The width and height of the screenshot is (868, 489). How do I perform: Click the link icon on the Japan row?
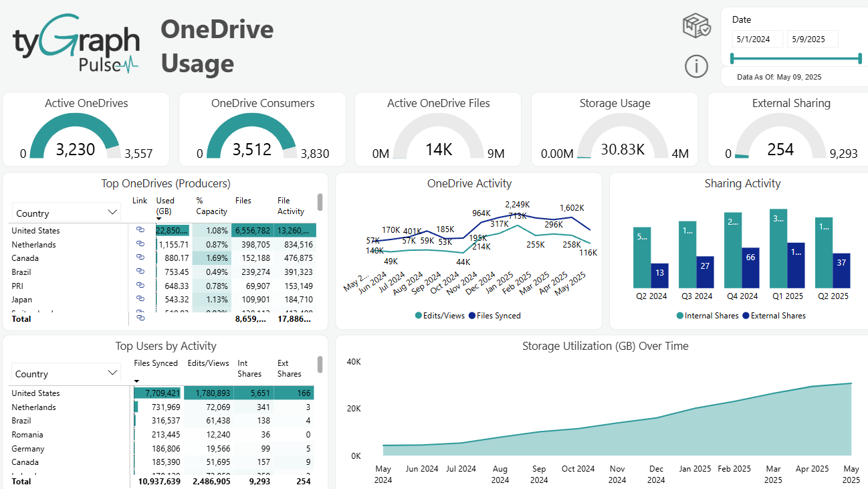click(x=140, y=299)
